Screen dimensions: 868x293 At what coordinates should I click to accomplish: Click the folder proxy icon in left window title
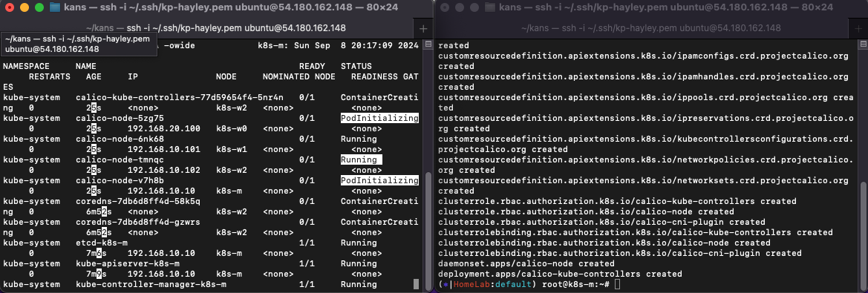click(55, 7)
